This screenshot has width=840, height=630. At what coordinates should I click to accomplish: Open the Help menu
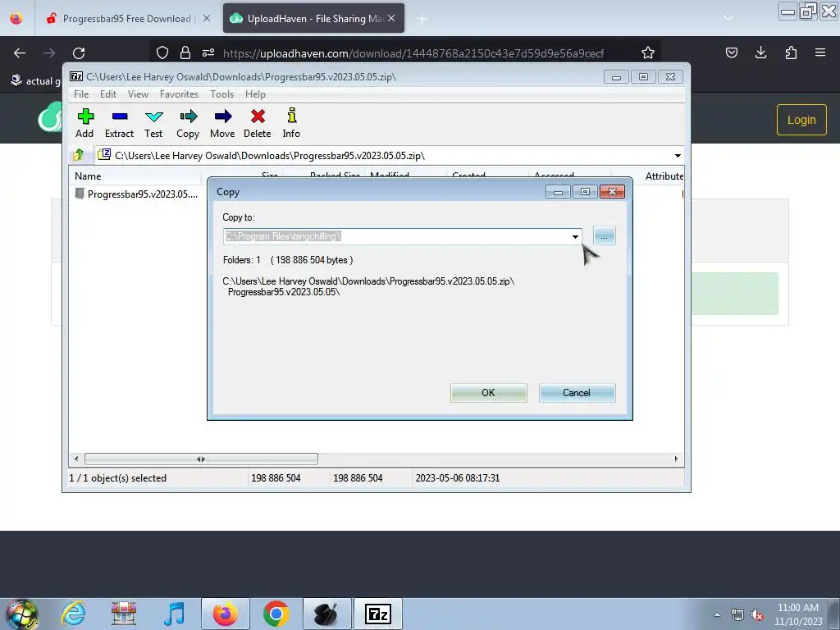click(x=256, y=94)
